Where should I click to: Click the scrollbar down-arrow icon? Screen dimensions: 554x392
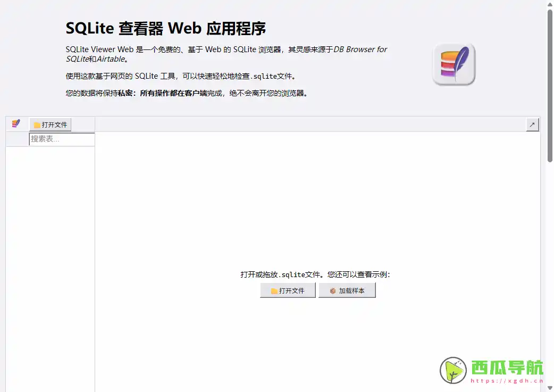coord(549,387)
